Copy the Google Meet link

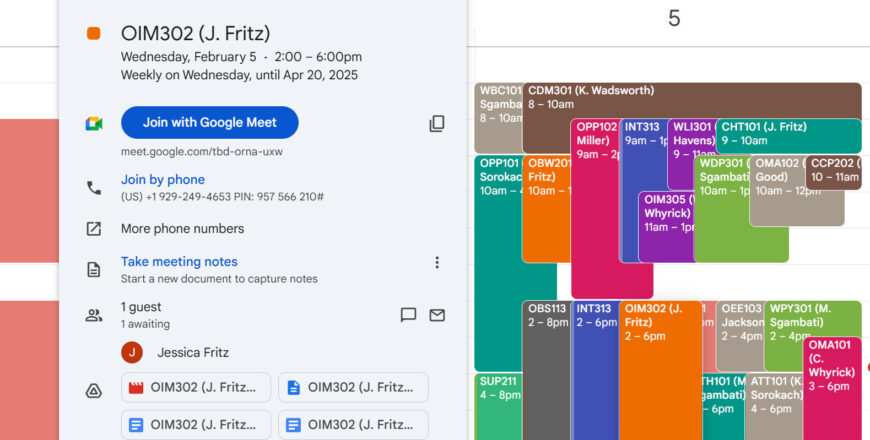click(437, 123)
